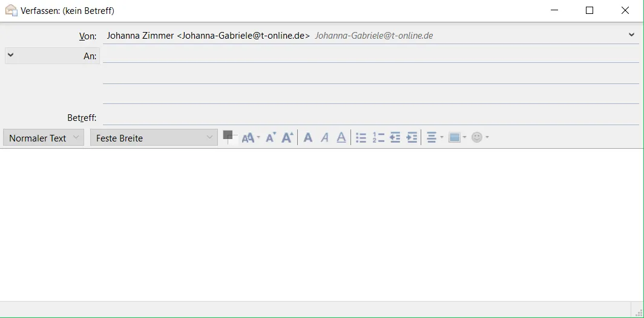The image size is (644, 318).
Task: Decrease font size with smaller A icon
Action: pyautogui.click(x=270, y=137)
